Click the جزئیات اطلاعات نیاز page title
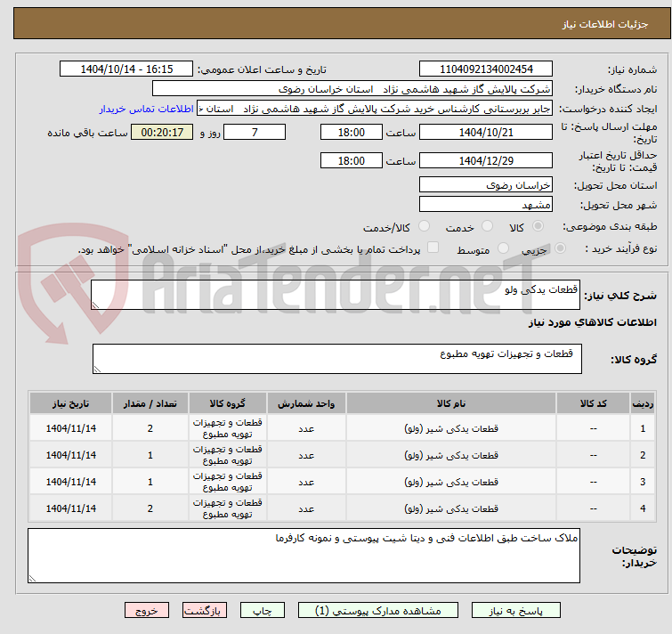 pos(604,24)
